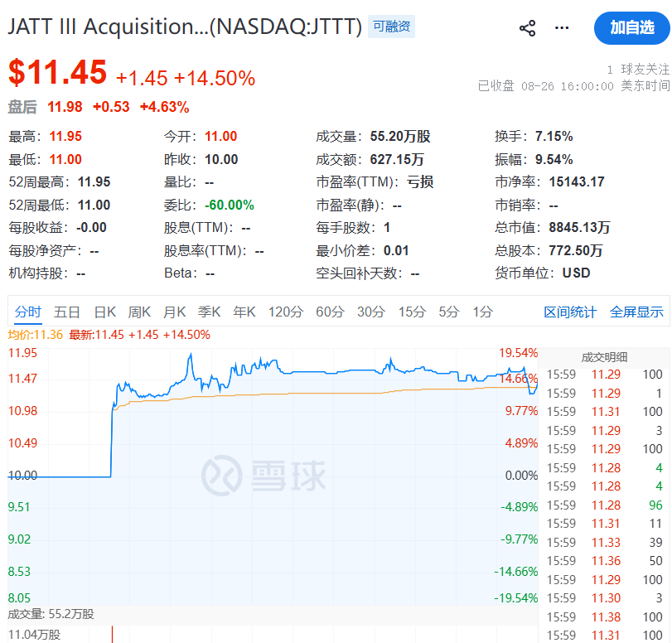Click the 19.54% axis label on chart
The width and height of the screenshot is (672, 643).
tap(518, 353)
